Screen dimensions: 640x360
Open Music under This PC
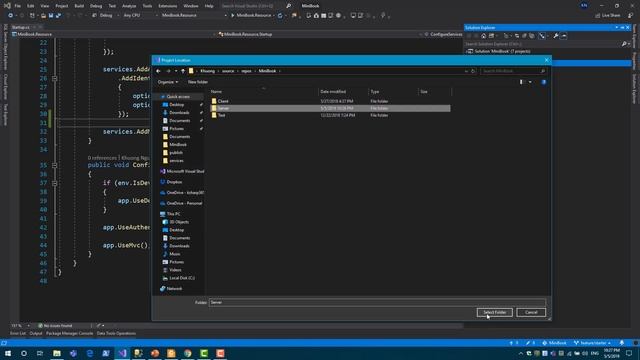pos(175,254)
